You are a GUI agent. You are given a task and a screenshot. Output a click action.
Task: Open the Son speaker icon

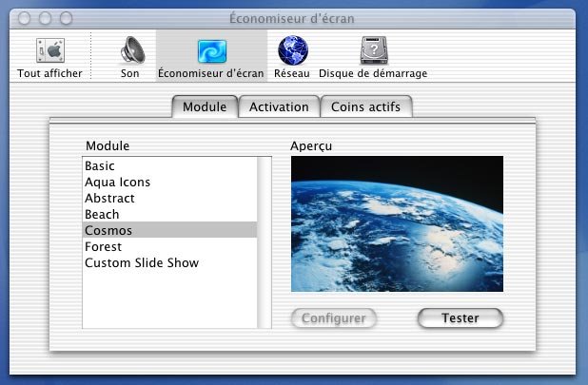pos(132,49)
